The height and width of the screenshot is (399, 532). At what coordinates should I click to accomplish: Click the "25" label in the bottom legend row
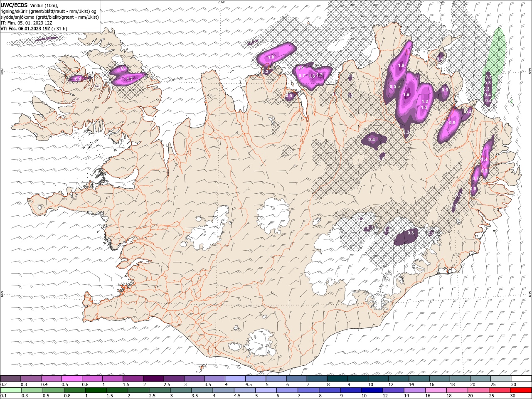493,396
